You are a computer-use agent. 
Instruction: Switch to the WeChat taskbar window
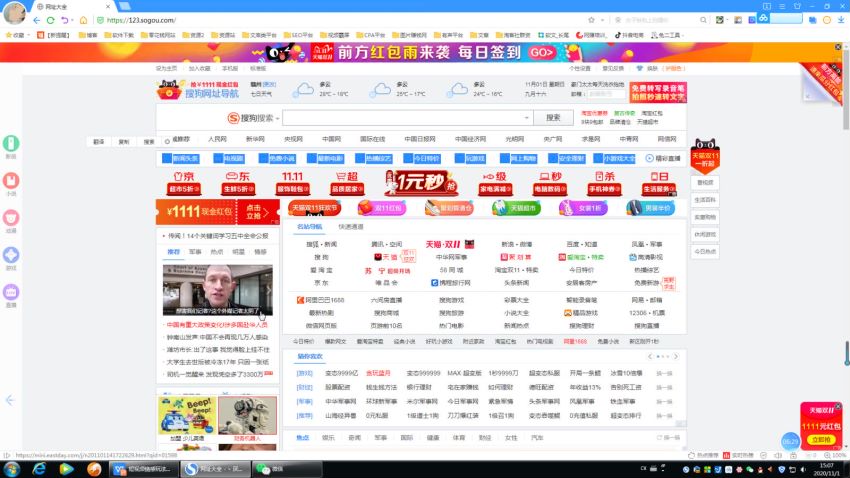(287, 469)
